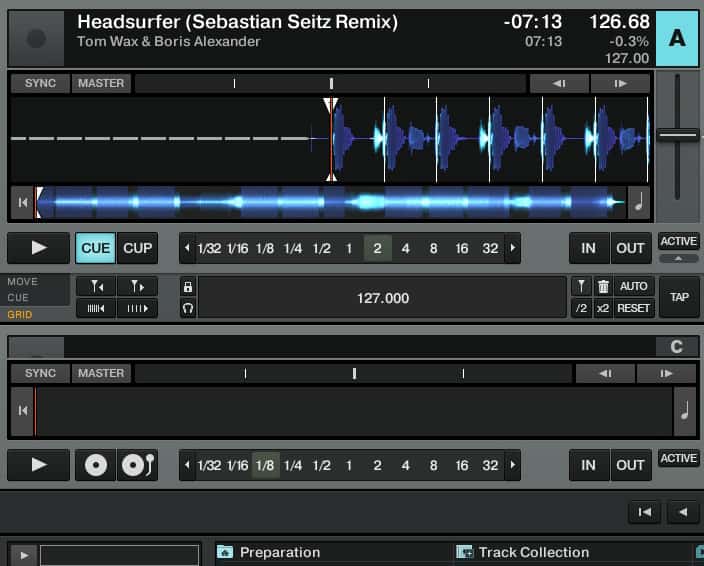
Task: Select loop size 1/32 on Deck A
Action: (x=209, y=248)
